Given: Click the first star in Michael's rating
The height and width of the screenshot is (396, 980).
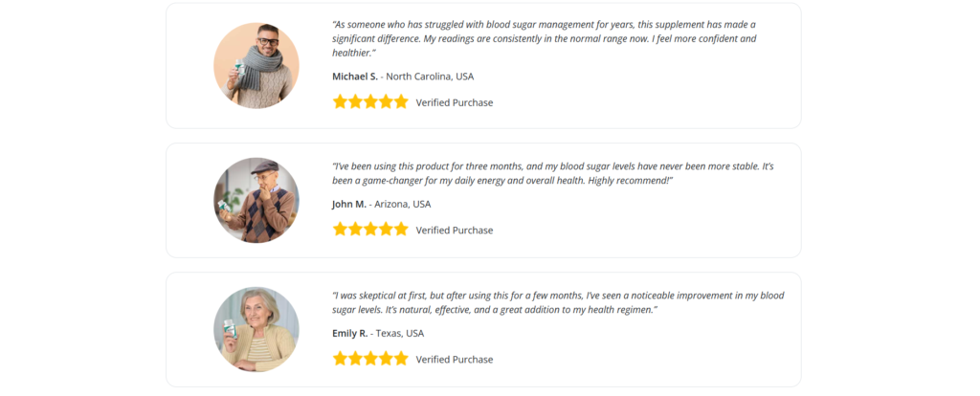Looking at the screenshot, I should [x=340, y=101].
